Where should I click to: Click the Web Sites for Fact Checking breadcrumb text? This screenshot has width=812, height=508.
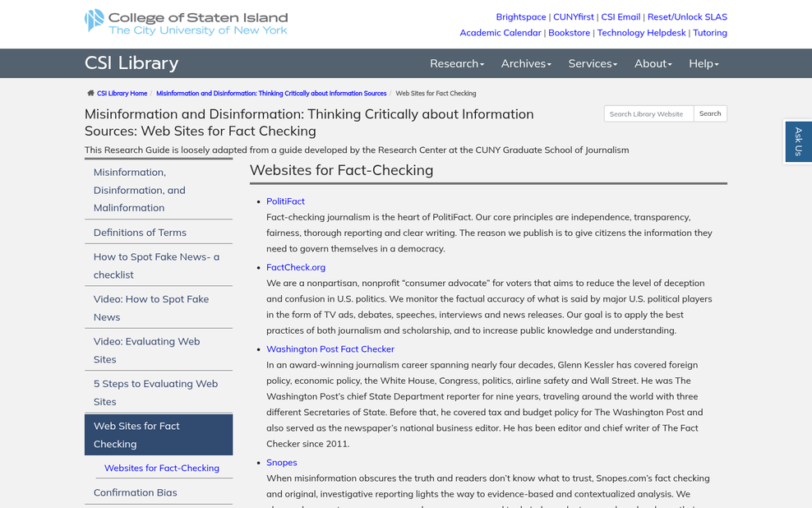click(436, 93)
